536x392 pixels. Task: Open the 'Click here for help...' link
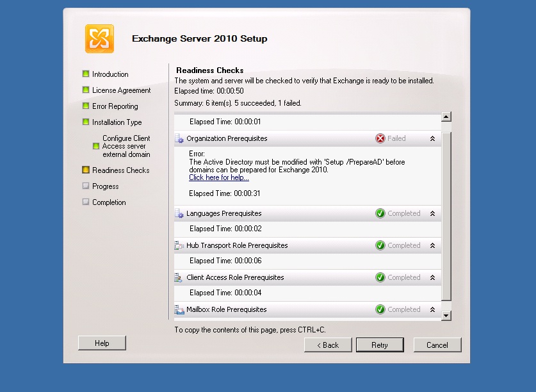219,177
